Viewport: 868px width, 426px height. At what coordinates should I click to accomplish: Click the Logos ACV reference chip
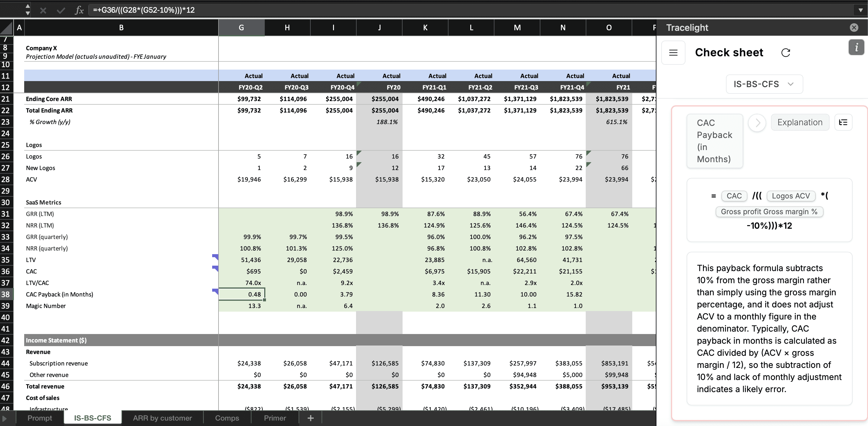tap(791, 196)
